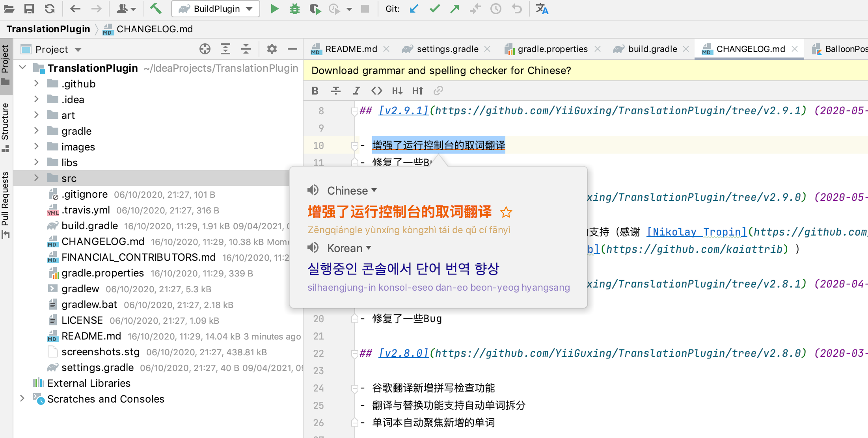Image resolution: width=868 pixels, height=438 pixels.
Task: Open the Structure side tool window
Action: [x=6, y=127]
